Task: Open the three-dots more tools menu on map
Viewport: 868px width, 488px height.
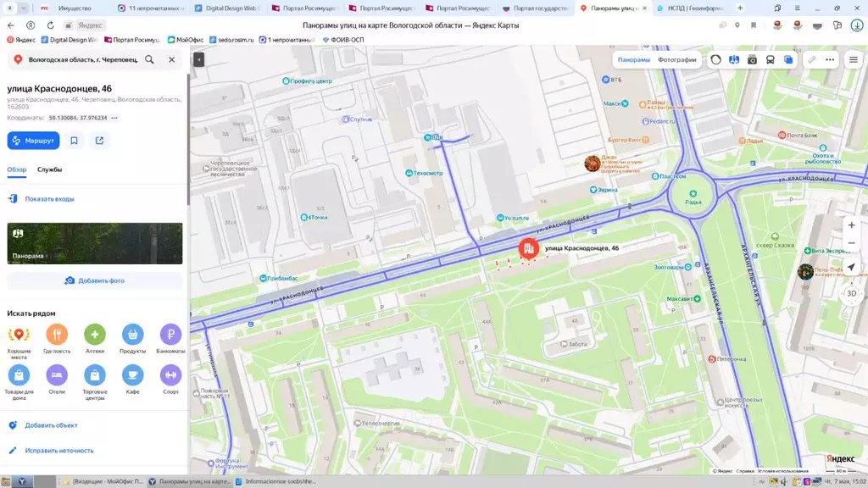Action: point(830,60)
